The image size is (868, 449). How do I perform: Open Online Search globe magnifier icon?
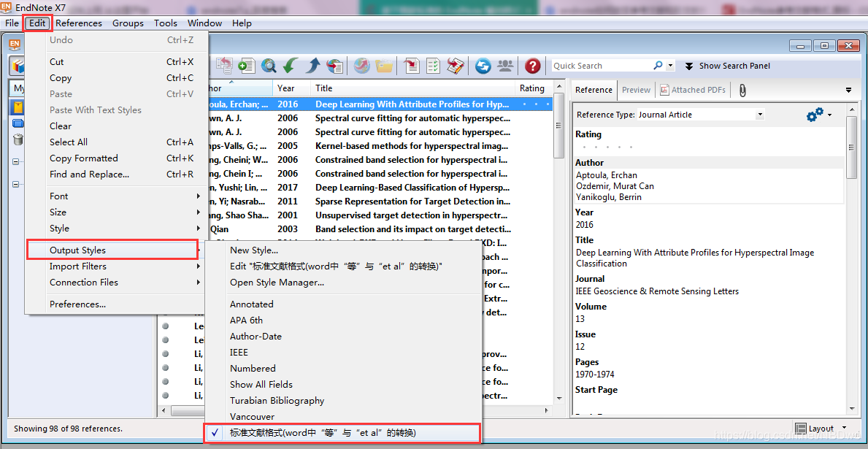(269, 66)
